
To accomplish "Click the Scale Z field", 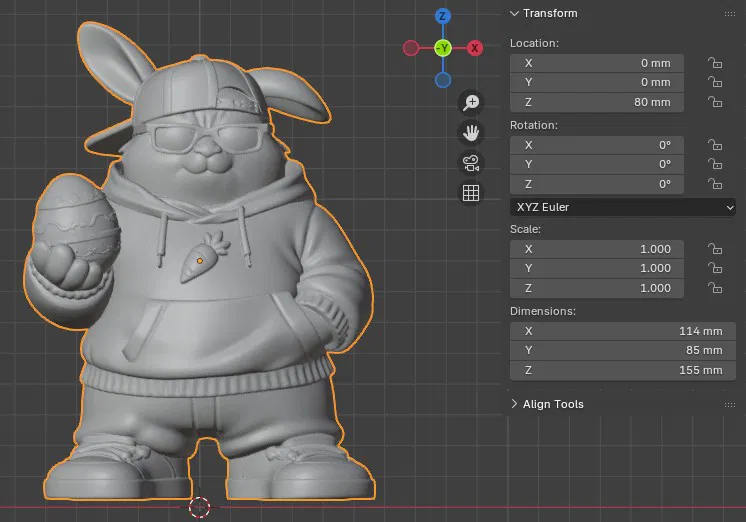I will click(597, 288).
